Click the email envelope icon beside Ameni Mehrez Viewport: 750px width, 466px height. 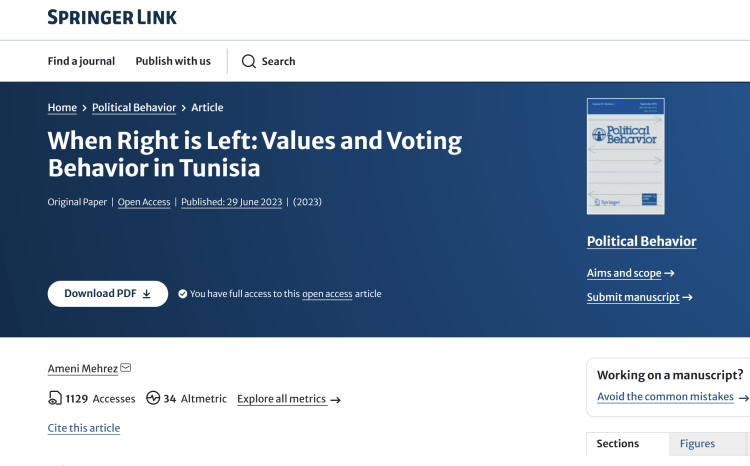click(x=126, y=368)
